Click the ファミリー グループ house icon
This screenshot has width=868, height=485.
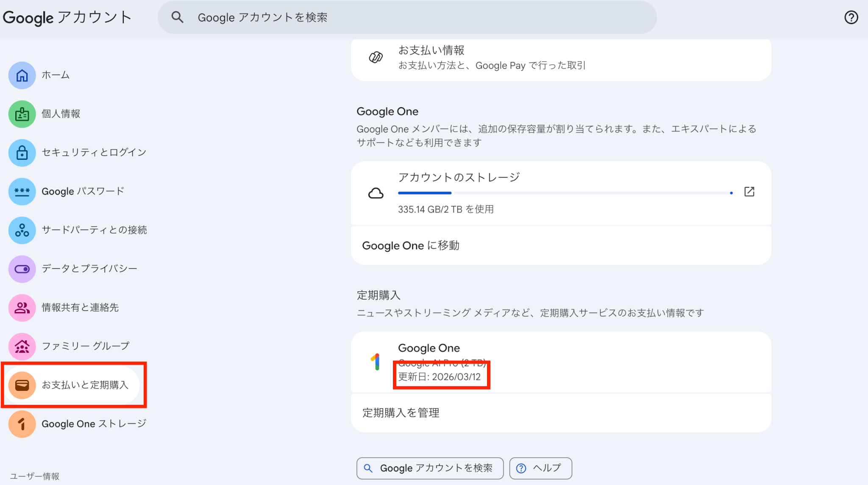(22, 346)
